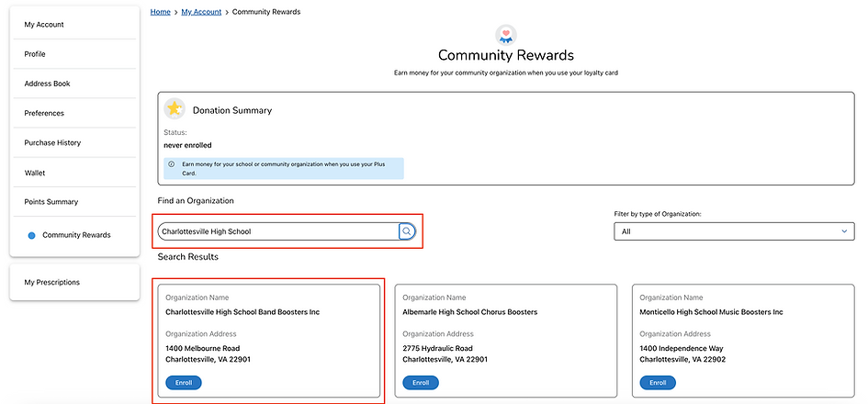
Task: Click the info icon in blue notice
Action: coord(172,164)
